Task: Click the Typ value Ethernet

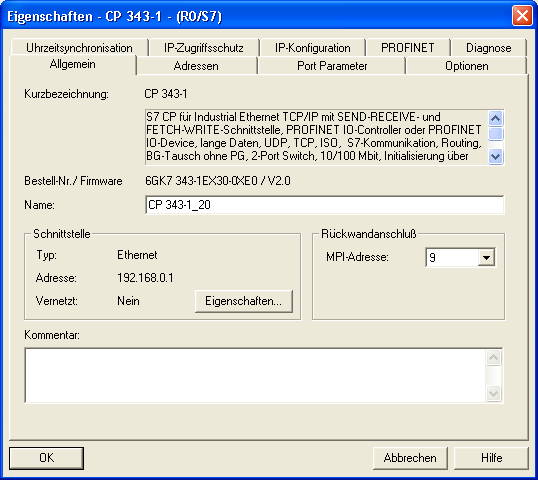Action: 137,255
